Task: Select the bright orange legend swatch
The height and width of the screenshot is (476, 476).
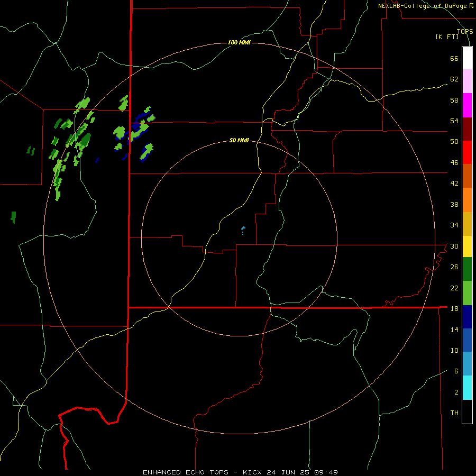Action: point(467,200)
